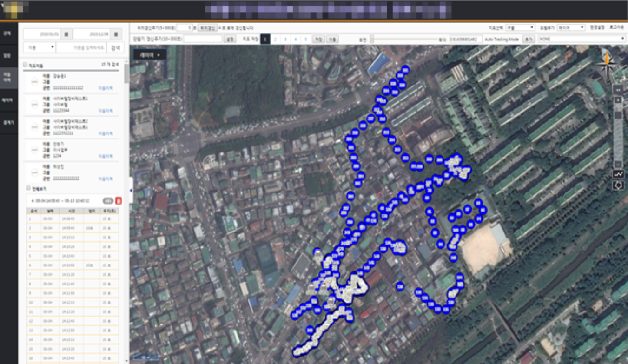628x364 pixels.
Task: Select map save slot 3
Action: pyautogui.click(x=285, y=39)
